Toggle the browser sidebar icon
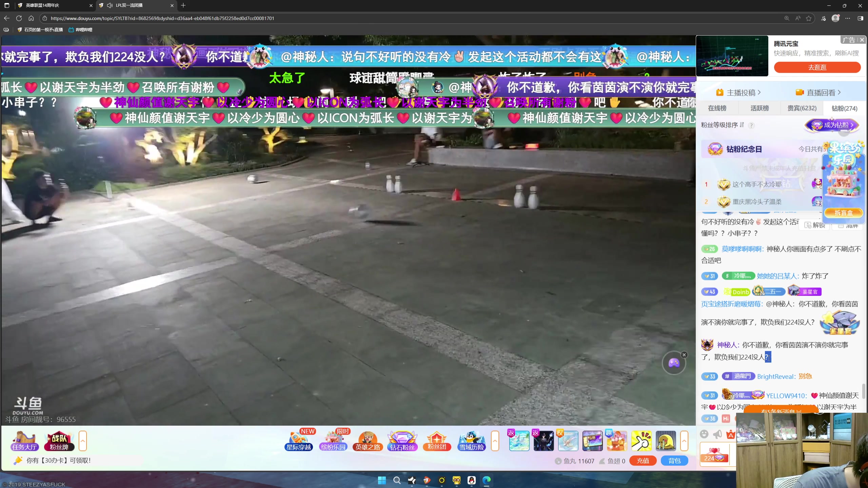Image resolution: width=868 pixels, height=488 pixels. tap(860, 18)
